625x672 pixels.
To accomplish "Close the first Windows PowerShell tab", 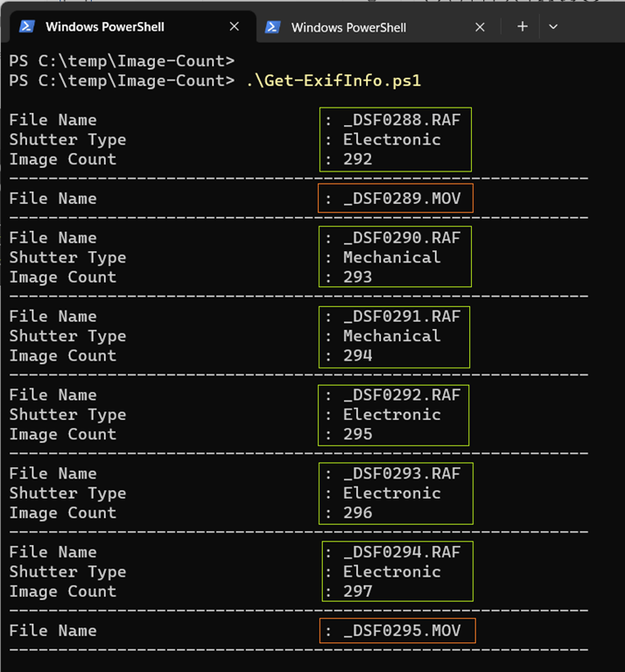I will [x=234, y=27].
